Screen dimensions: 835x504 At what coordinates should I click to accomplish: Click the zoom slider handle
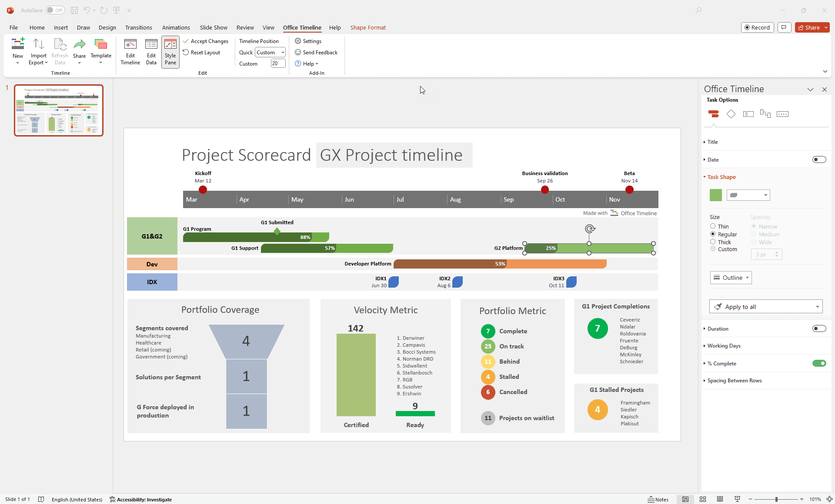click(x=776, y=499)
